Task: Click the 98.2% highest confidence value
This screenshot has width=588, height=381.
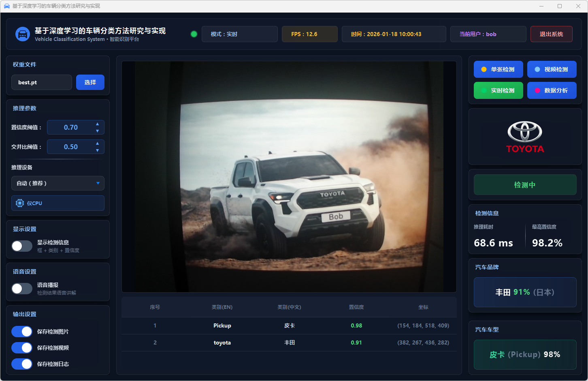Action: (547, 243)
